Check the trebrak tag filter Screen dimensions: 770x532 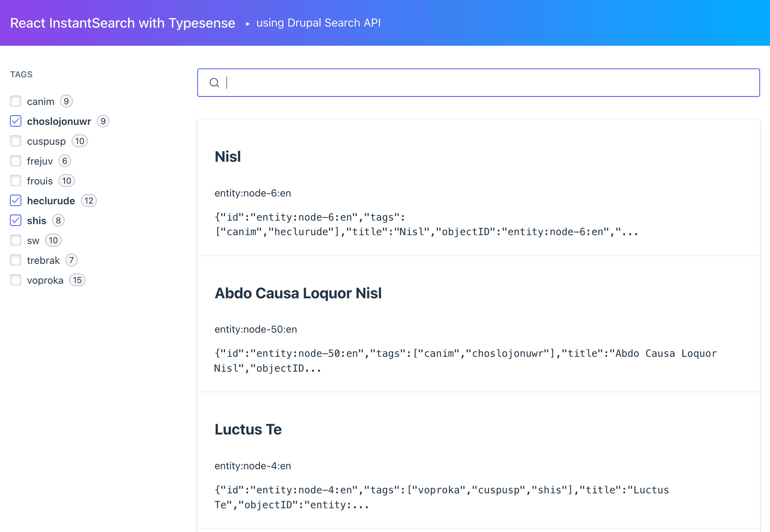(x=16, y=260)
